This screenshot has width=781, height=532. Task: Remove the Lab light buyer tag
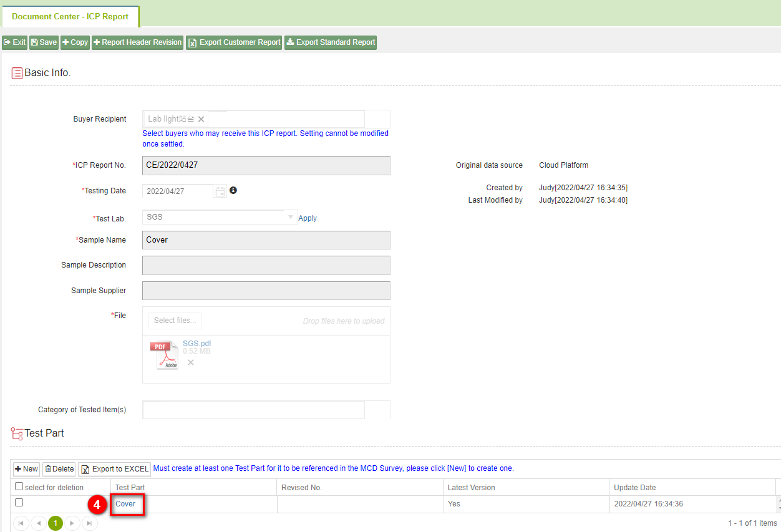(201, 119)
